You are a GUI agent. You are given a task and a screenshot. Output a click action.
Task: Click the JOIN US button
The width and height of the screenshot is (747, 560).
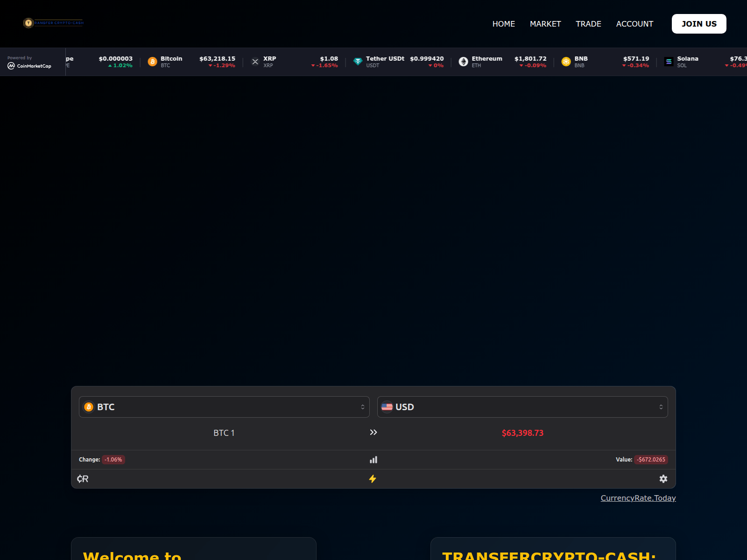point(699,24)
